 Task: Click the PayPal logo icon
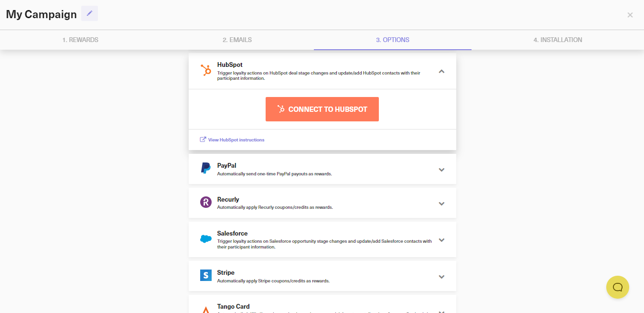pos(205,168)
